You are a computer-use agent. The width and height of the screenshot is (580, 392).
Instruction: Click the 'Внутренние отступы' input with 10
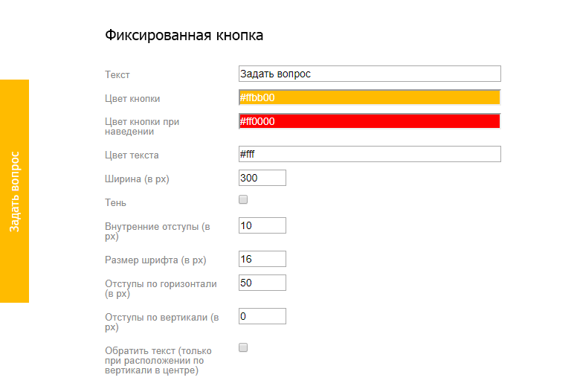(262, 225)
